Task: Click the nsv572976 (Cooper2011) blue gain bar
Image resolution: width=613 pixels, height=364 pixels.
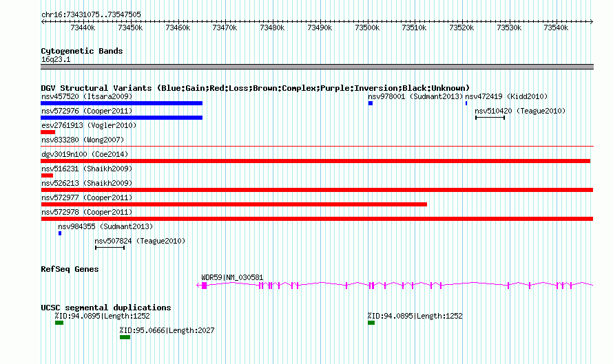Action: [x=122, y=118]
